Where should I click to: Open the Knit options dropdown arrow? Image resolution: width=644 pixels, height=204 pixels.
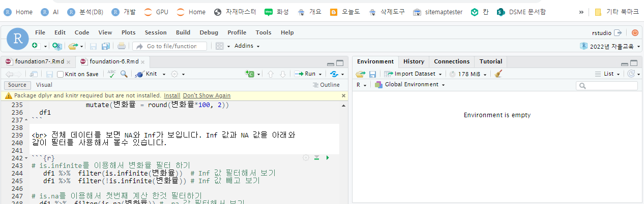[164, 74]
